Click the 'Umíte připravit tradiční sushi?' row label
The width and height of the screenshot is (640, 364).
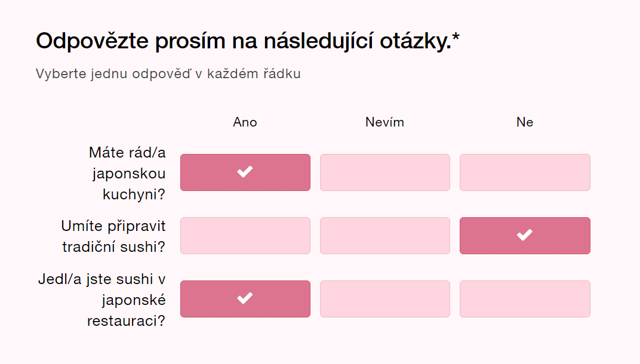tap(113, 236)
